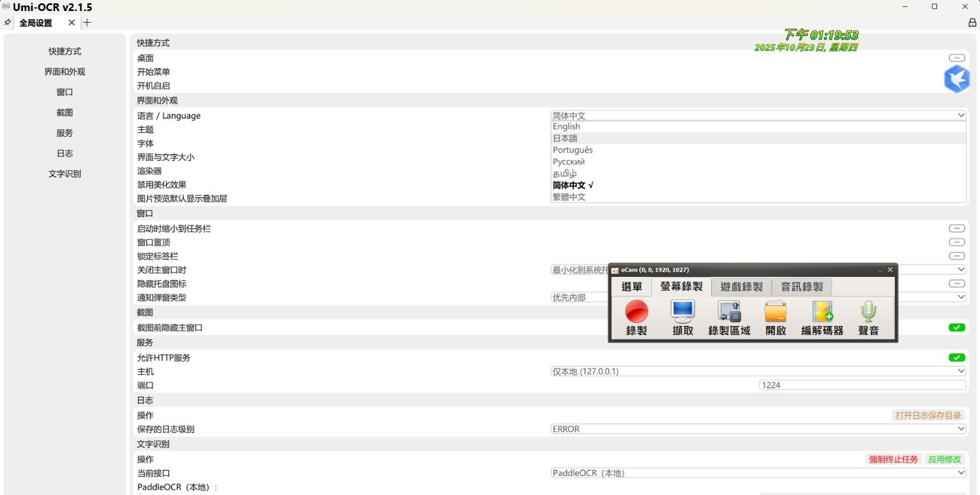Add a new tab with plus icon
The image size is (980, 495).
click(x=87, y=23)
